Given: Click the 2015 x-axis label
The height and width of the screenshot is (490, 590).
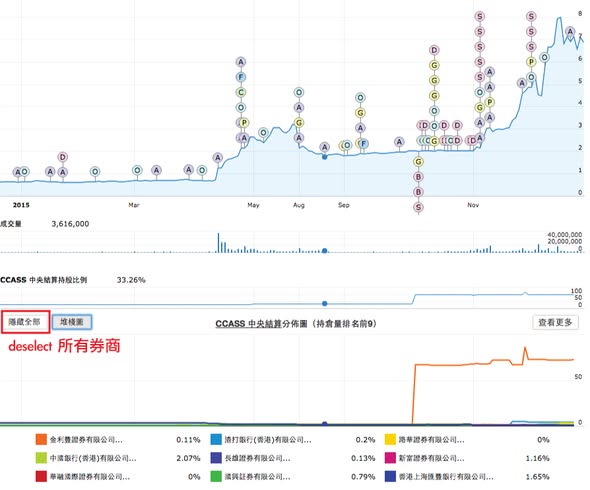Looking at the screenshot, I should tap(21, 205).
